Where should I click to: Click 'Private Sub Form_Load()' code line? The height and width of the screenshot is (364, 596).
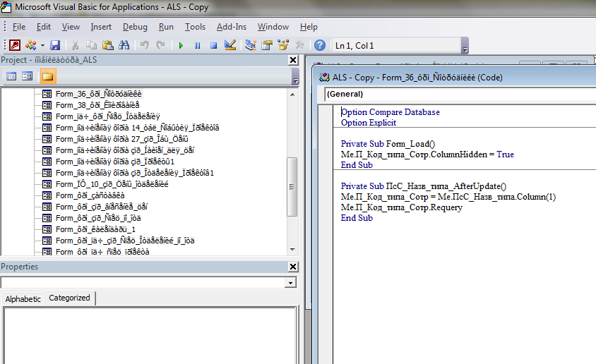[388, 144]
